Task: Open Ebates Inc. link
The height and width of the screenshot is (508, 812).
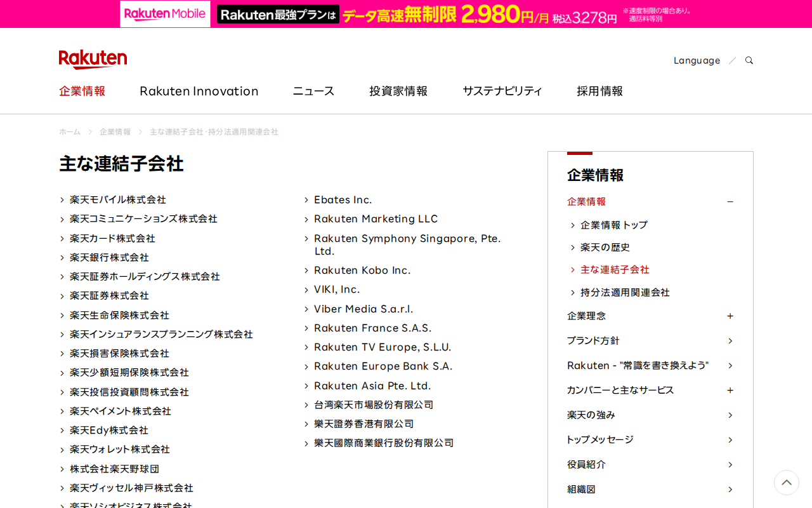Action: (x=343, y=199)
